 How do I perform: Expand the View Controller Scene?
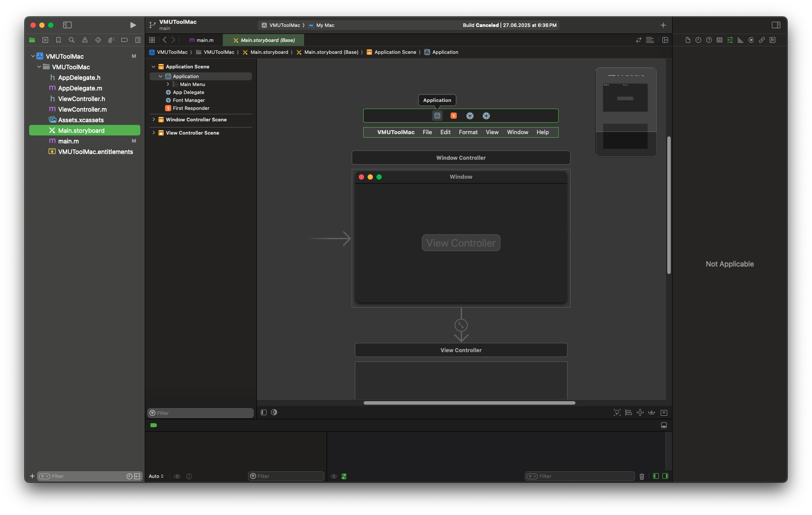click(x=154, y=133)
